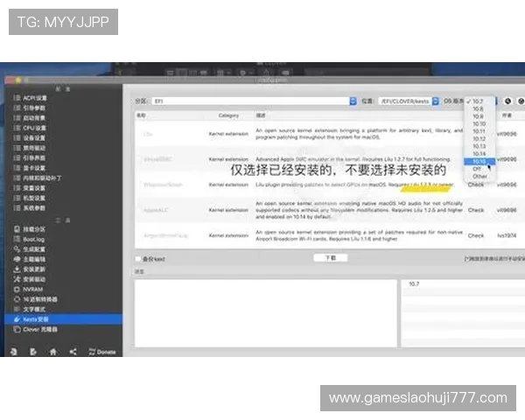Choose 10.10 in OS version menu
Image resolution: width=525 pixels, height=420 pixels.
click(x=479, y=124)
